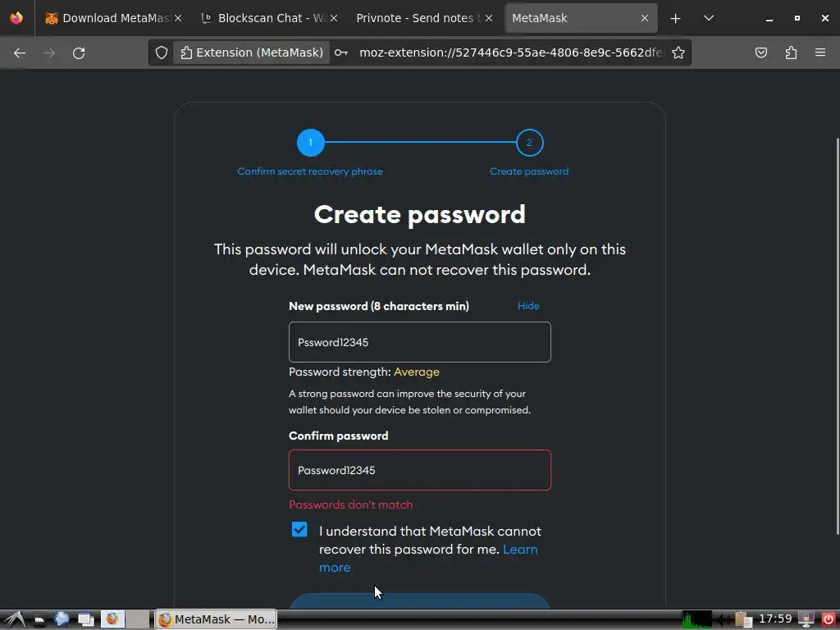Viewport: 840px width, 630px height.
Task: Click the Passwords don't match error text
Action: (351, 504)
